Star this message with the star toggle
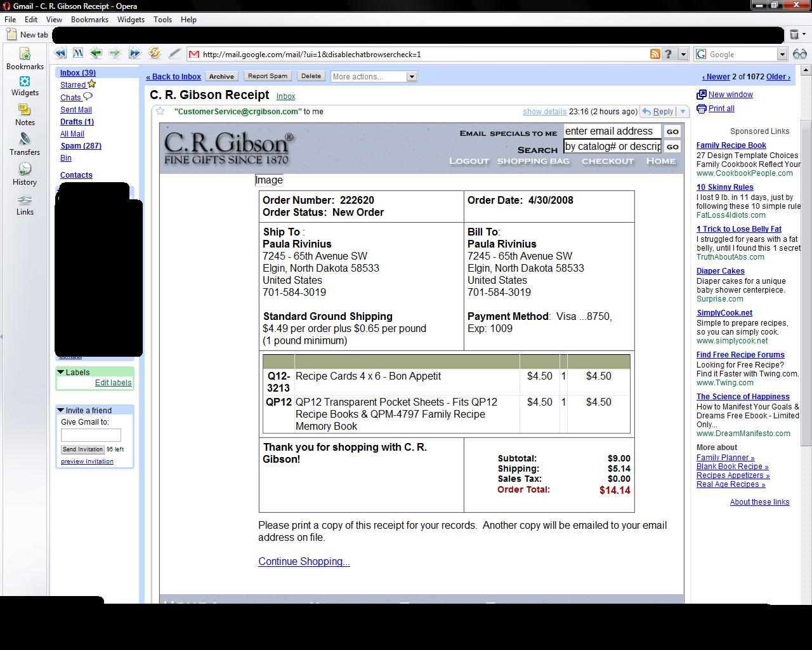Image resolution: width=812 pixels, height=650 pixels. coord(160,111)
